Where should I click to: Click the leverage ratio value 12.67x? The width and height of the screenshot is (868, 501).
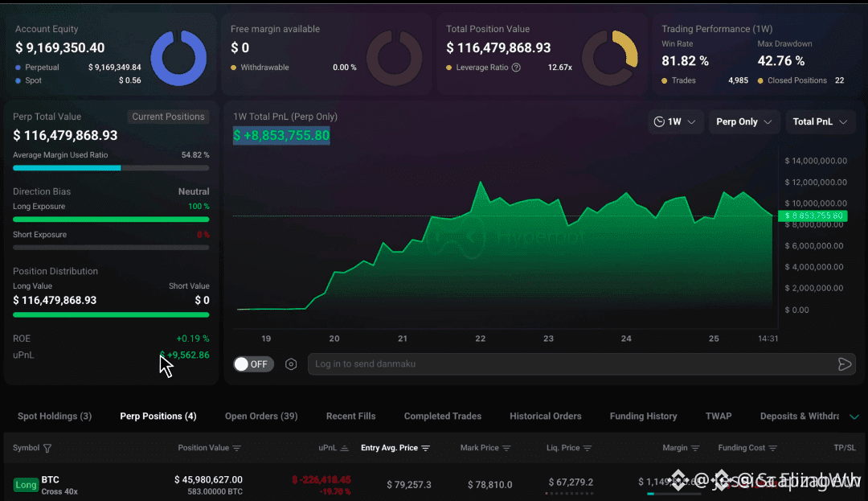559,68
